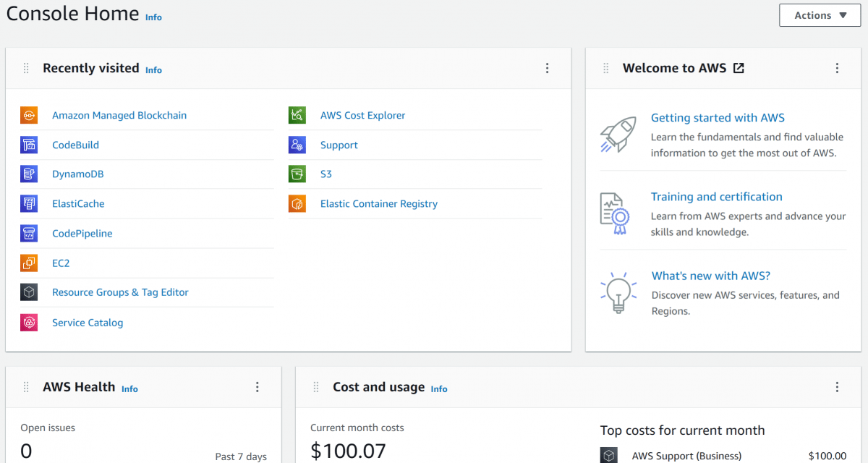The image size is (868, 463).
Task: Click the AWS Support (Business) cost row text
Action: tap(686, 456)
